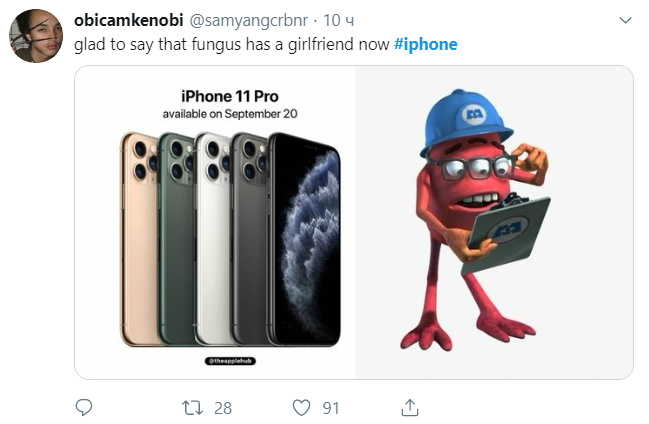Click the like count 91
The image size is (649, 424).
331,407
